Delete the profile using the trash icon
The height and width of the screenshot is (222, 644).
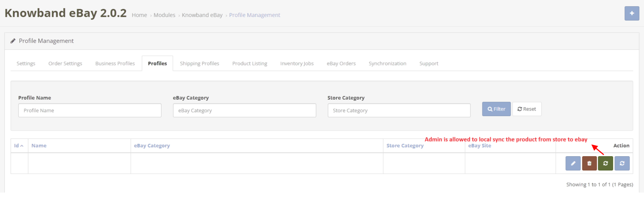point(589,163)
